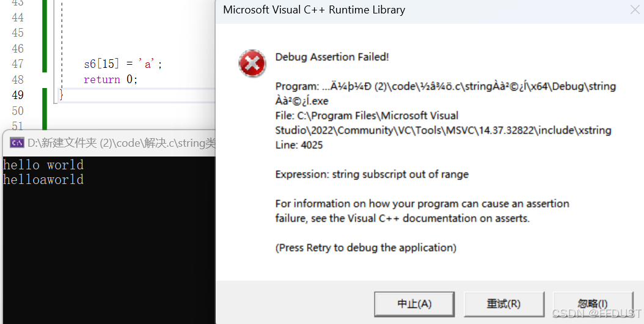This screenshot has width=644, height=324.
Task: Click line number 47 in the gutter
Action: (x=18, y=64)
